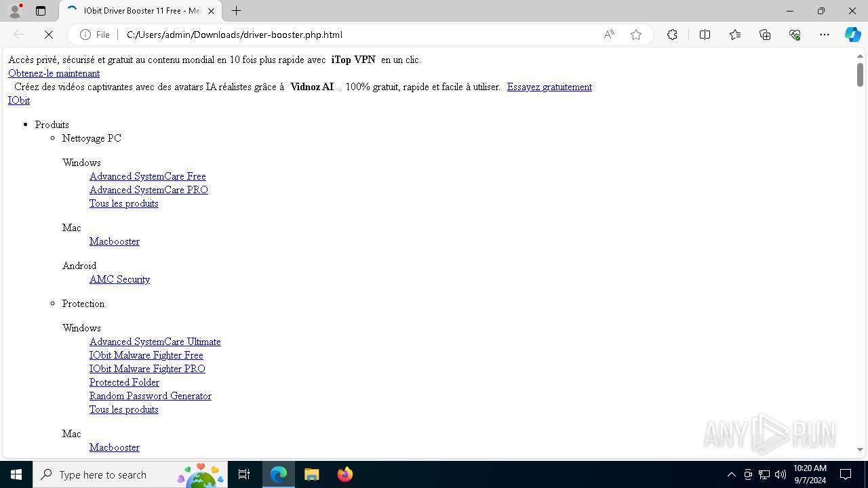
Task: Open Settings and more menu
Action: point(825,35)
